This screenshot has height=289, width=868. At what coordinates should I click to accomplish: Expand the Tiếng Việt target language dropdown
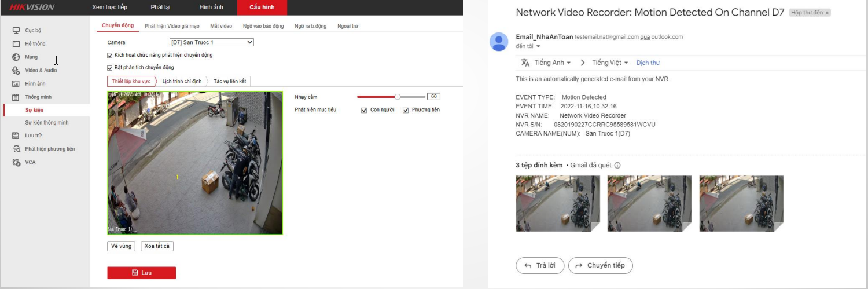pyautogui.click(x=609, y=63)
